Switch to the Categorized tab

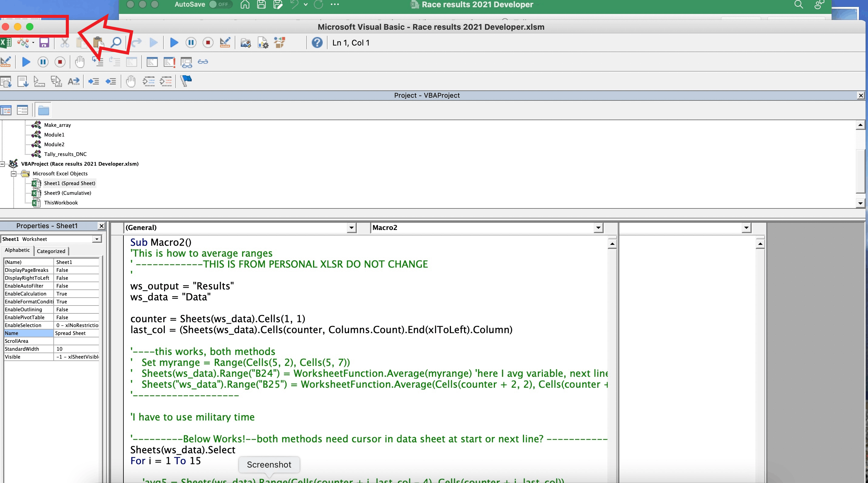[x=51, y=251]
